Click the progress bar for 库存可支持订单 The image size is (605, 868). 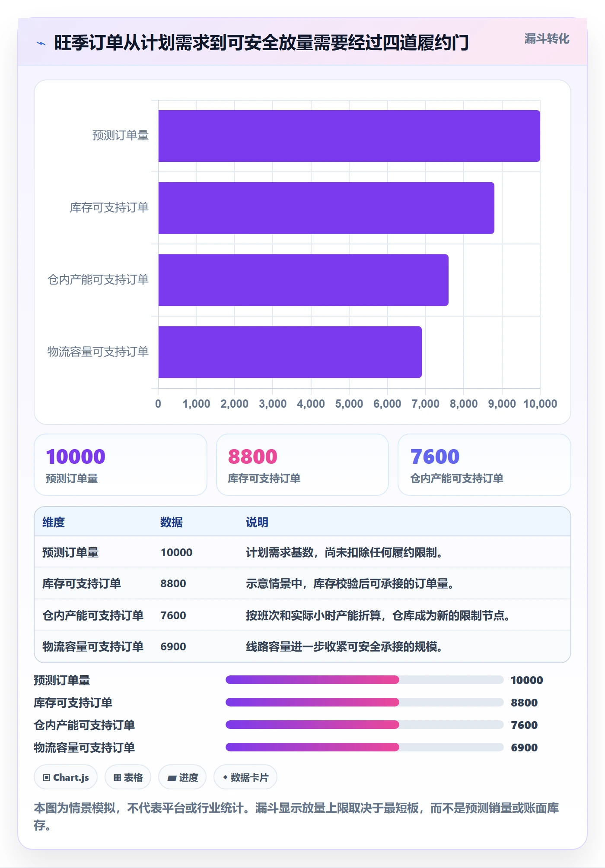click(x=364, y=702)
